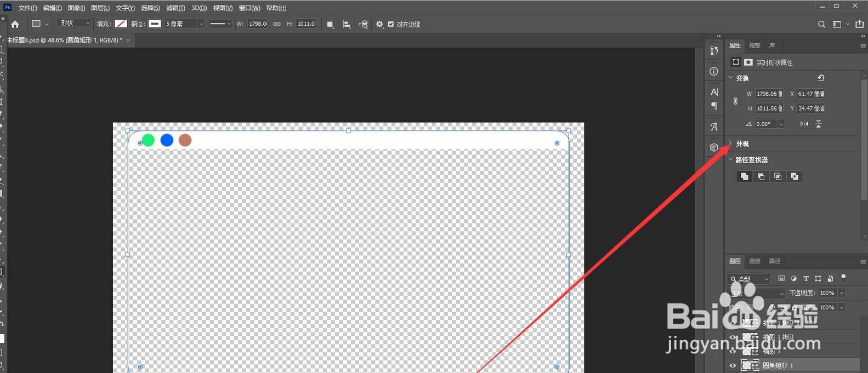The width and height of the screenshot is (868, 373).
Task: Collapse the 路径查找器 section
Action: 730,159
